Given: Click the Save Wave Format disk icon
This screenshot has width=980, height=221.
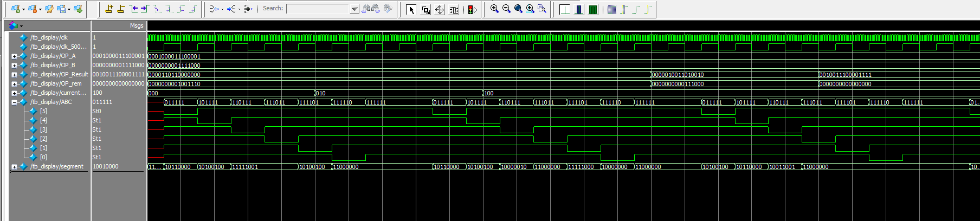Looking at the screenshot, I should pyautogui.click(x=62, y=9).
